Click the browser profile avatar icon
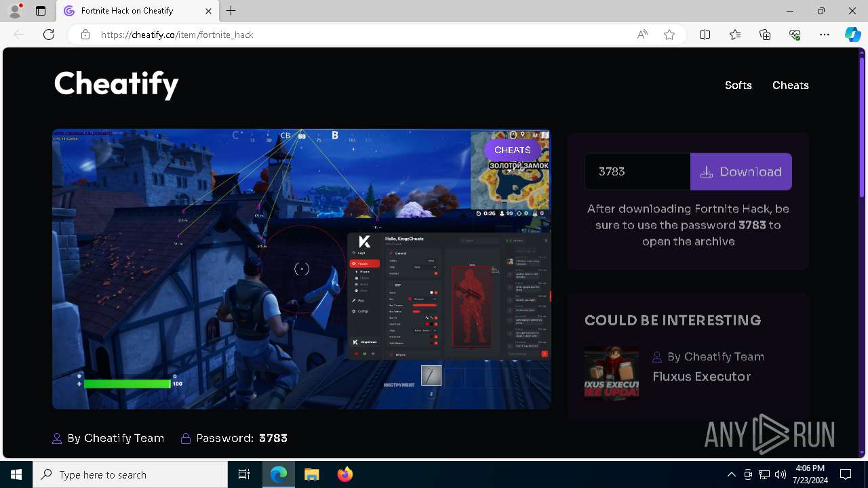Image resolution: width=868 pixels, height=488 pixels. click(15, 11)
